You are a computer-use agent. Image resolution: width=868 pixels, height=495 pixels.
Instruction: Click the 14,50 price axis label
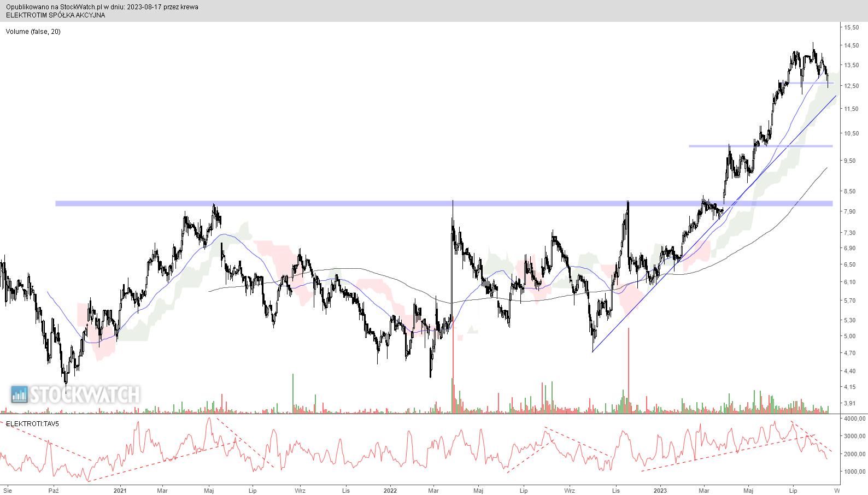click(852, 46)
